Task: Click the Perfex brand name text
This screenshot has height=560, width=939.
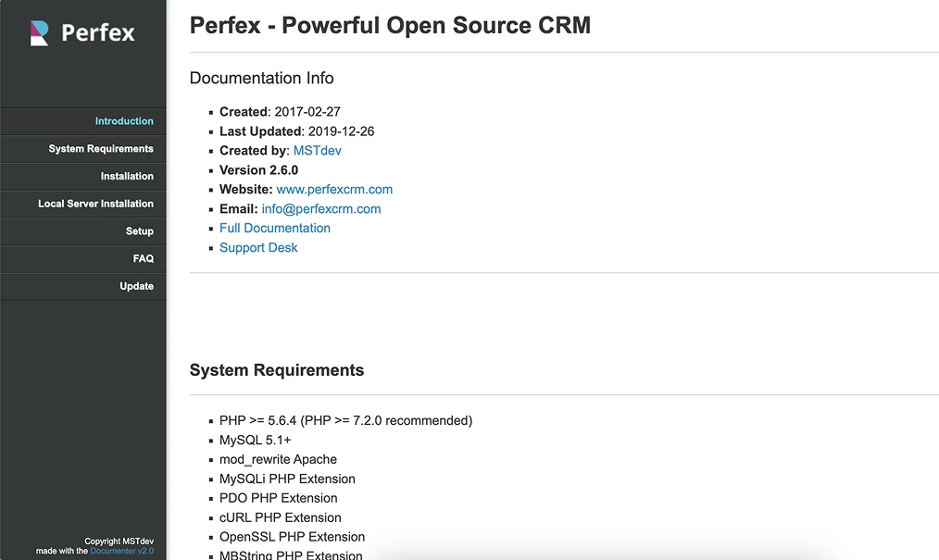Action: point(98,33)
